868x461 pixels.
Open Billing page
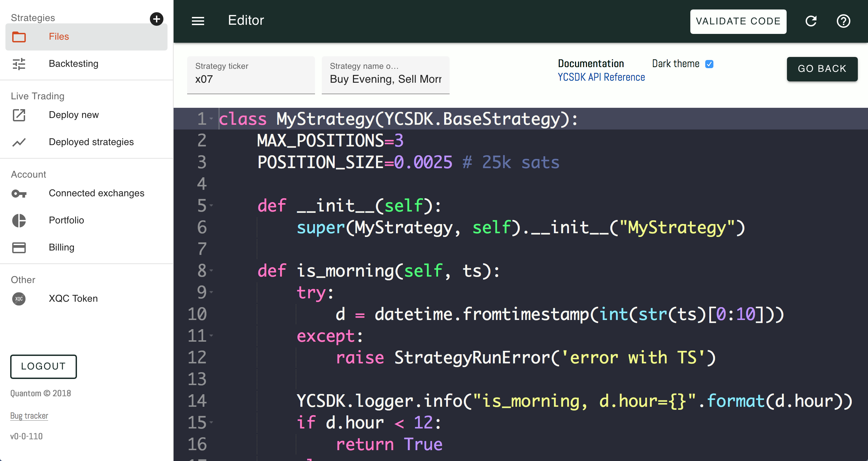pos(86,247)
